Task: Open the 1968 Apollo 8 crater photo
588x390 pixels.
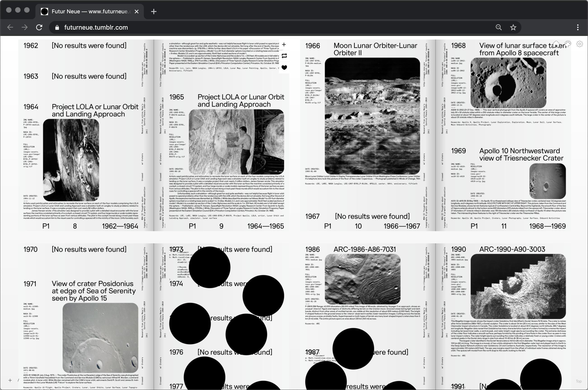Action: (x=508, y=83)
